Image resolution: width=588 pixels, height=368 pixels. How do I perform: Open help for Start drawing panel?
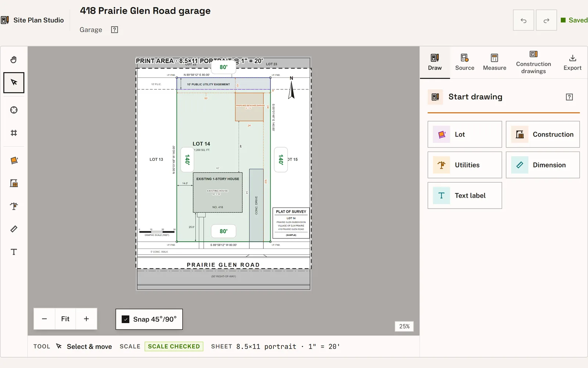(569, 97)
